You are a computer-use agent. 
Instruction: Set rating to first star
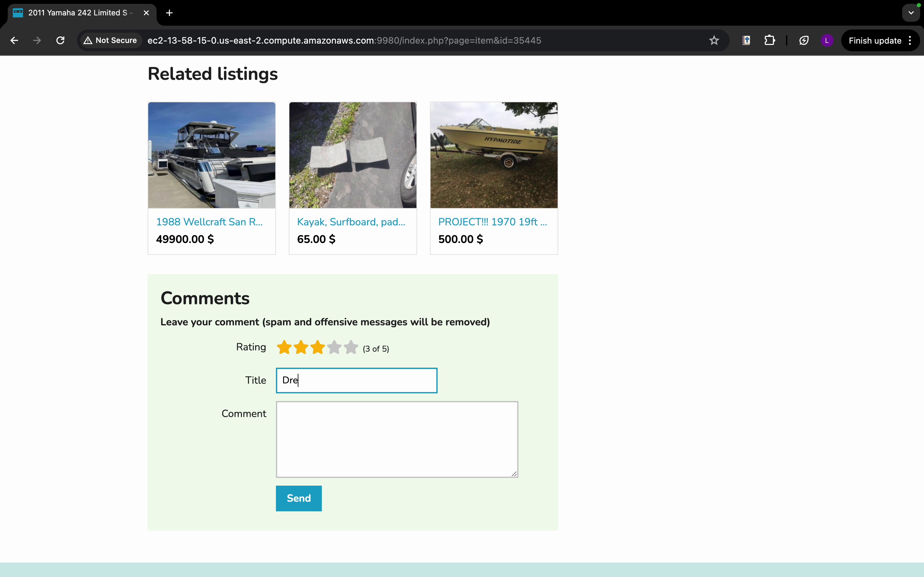284,348
